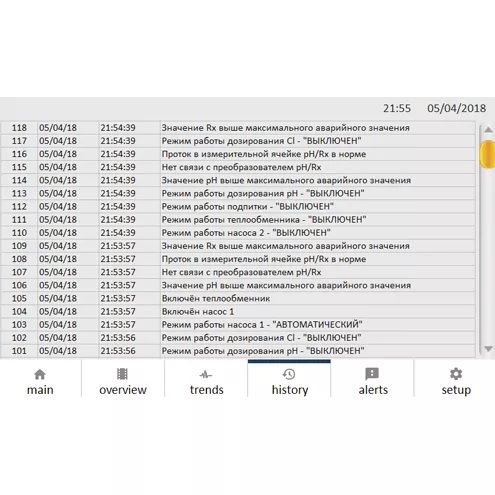
Task: Click the scrollbar down arrow
Action: tap(488, 349)
